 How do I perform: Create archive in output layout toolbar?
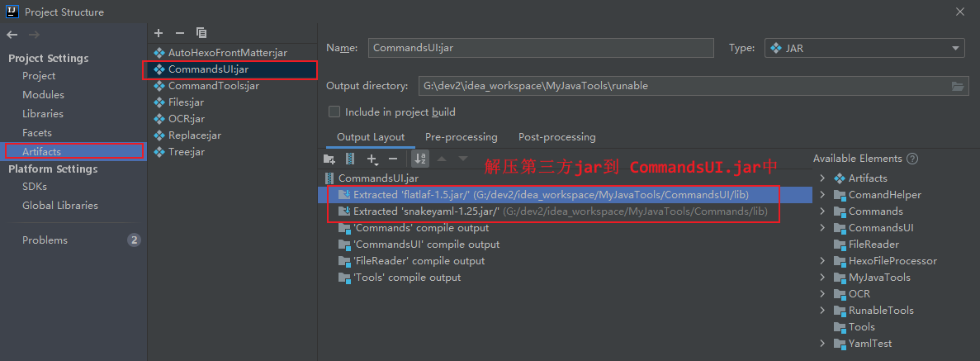coord(350,159)
